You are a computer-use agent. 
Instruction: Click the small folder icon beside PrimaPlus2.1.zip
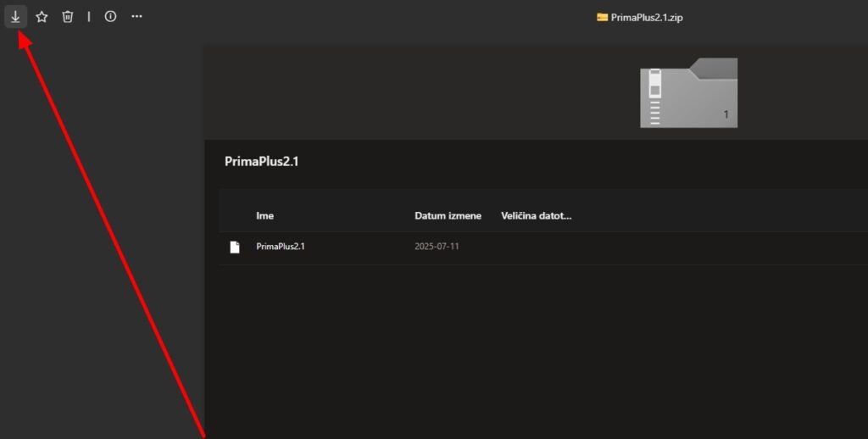tap(603, 17)
